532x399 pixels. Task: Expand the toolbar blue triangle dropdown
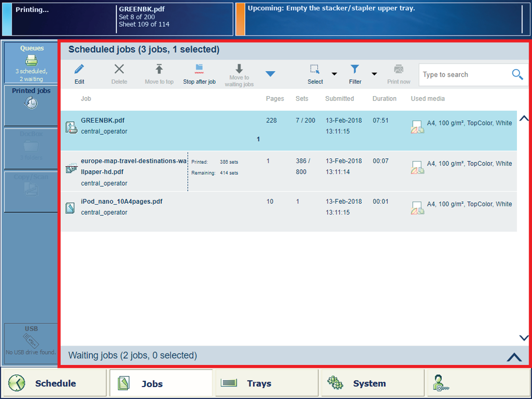(x=270, y=74)
